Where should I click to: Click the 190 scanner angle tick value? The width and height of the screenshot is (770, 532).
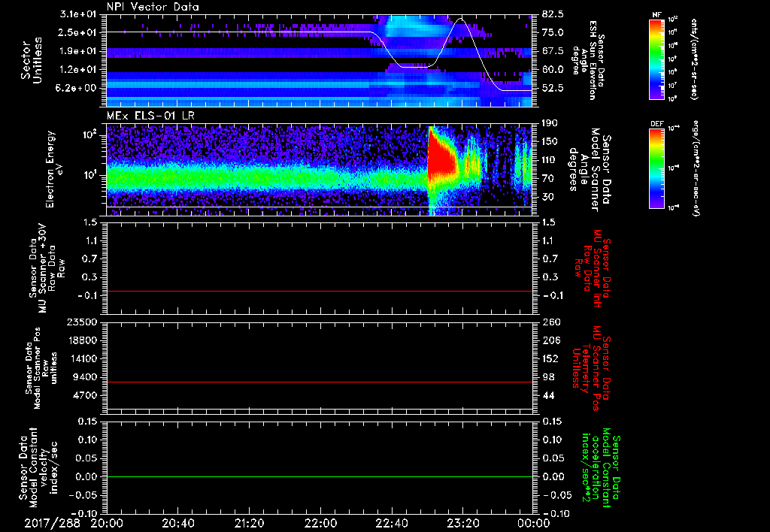tap(550, 123)
